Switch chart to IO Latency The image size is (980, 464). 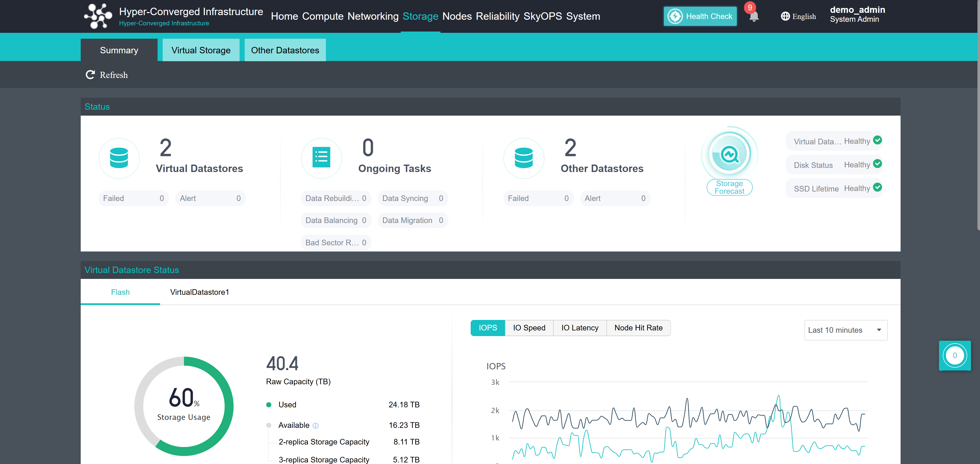[579, 328]
